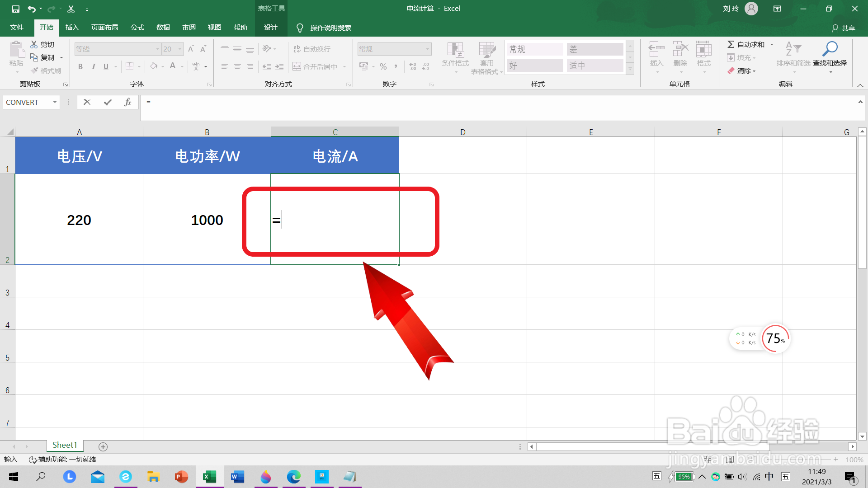Click cell B2 containing 1000
The image size is (868, 488).
207,220
